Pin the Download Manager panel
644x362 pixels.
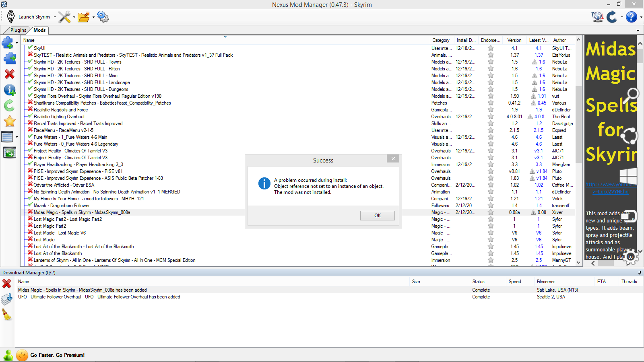(640, 273)
